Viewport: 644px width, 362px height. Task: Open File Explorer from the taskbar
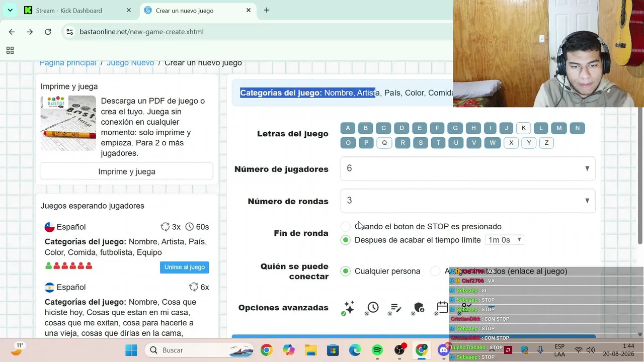[x=310, y=350]
